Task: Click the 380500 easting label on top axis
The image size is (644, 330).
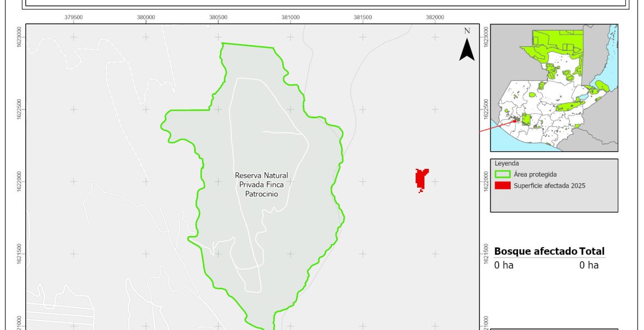Action: (x=218, y=18)
